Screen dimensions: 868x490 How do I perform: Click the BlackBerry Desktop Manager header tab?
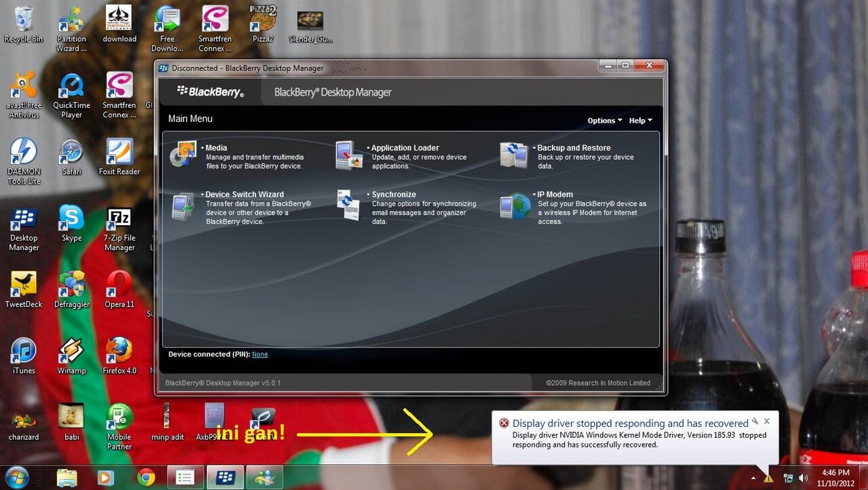point(333,92)
